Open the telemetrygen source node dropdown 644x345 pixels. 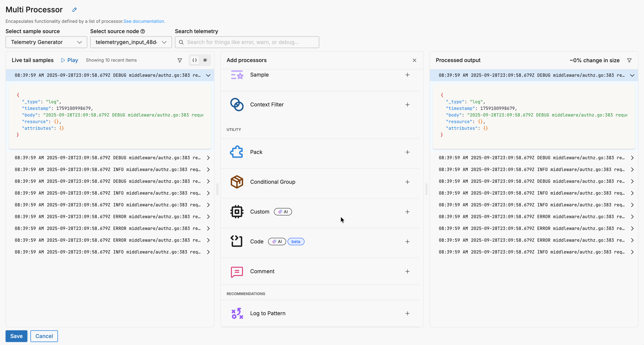(131, 42)
